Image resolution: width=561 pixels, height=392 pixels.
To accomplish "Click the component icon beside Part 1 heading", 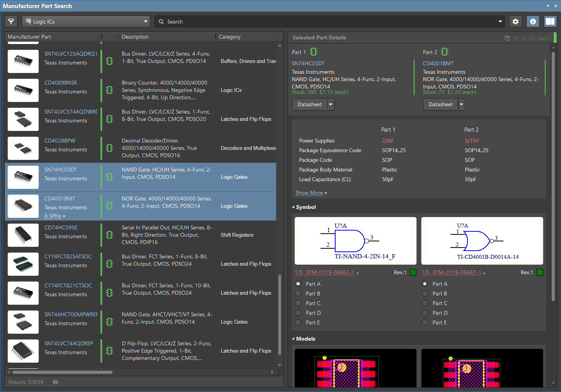I will click(314, 52).
